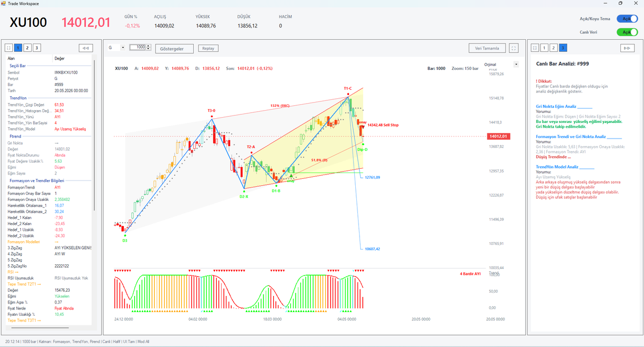Click the 10607,42 target level label
Screen dimensions: 644x347
(x=372, y=249)
